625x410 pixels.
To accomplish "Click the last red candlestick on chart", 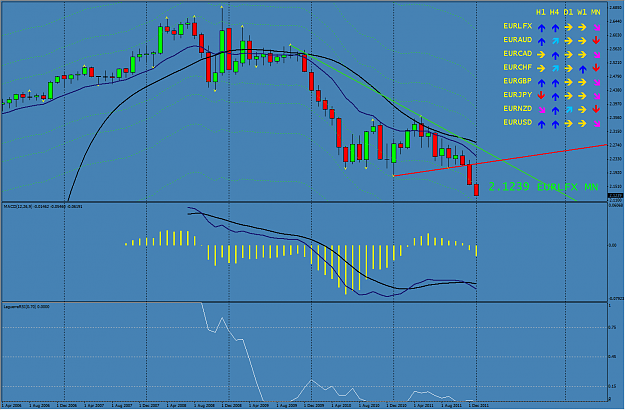I will [476, 190].
